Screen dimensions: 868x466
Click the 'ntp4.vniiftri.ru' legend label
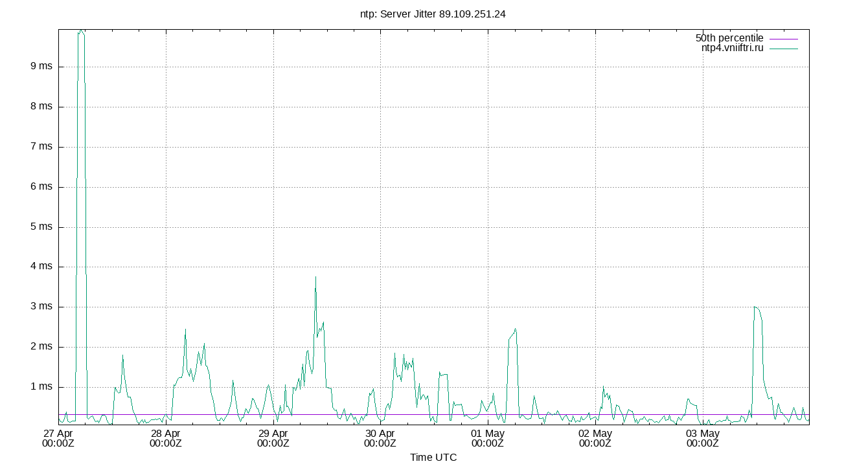pyautogui.click(x=733, y=48)
